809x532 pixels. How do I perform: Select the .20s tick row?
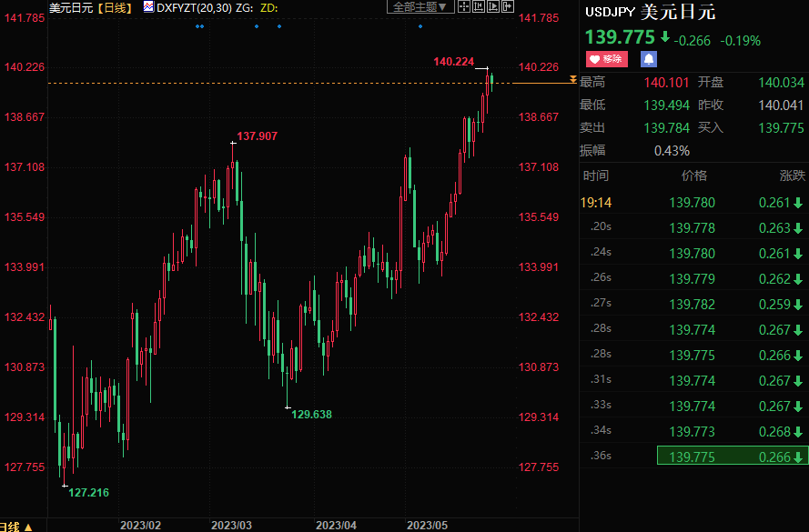click(694, 227)
